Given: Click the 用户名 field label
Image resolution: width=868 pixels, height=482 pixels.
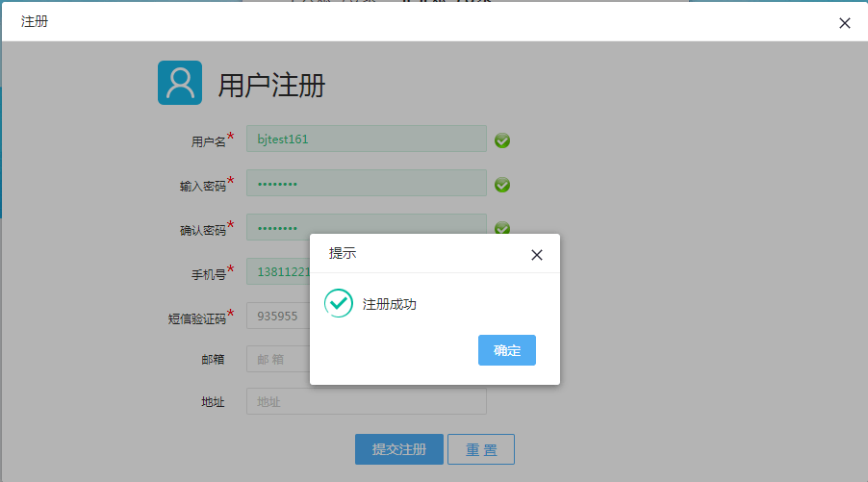Looking at the screenshot, I should tap(209, 141).
